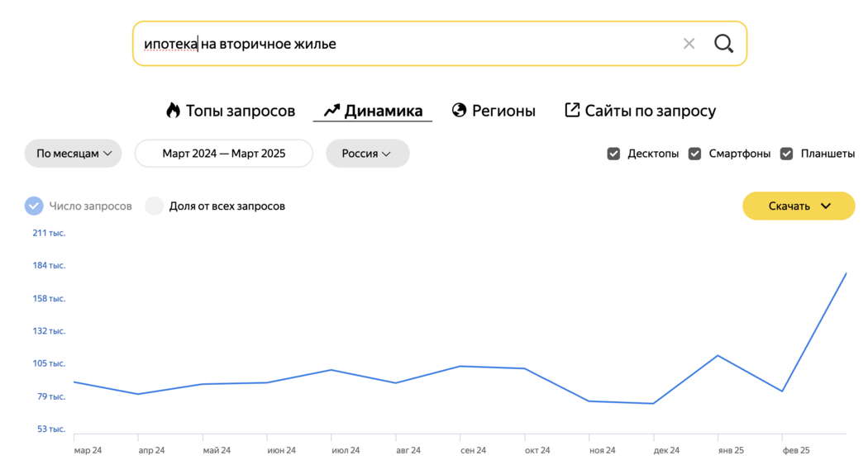This screenshot has height=460, width=868.
Task: Toggle the Смартфоны checkbox
Action: pyautogui.click(x=694, y=154)
